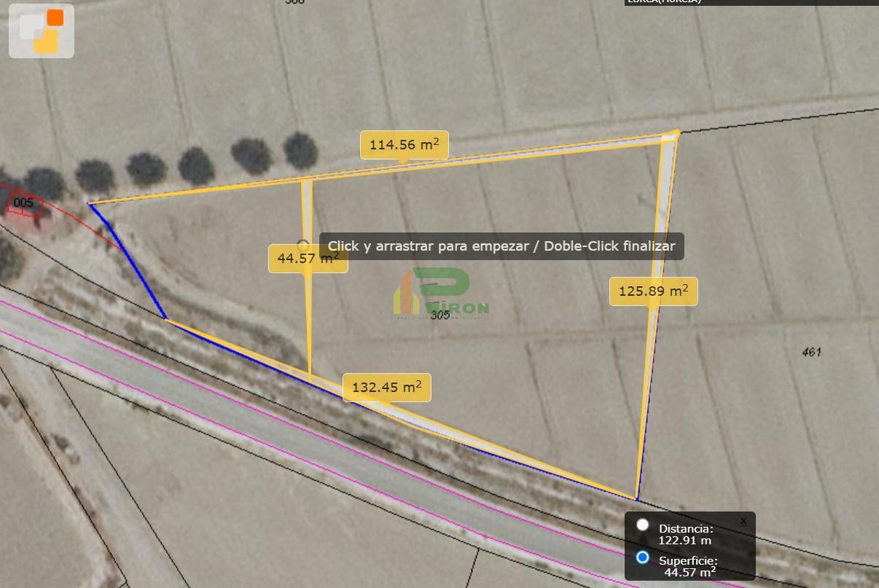Click the 125.89 m² area label

(x=654, y=291)
